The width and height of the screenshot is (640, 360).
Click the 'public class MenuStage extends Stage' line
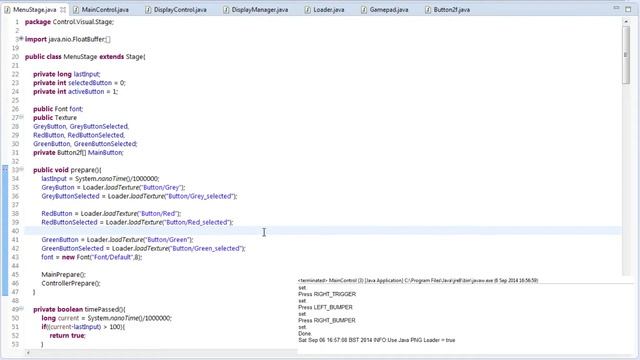(x=85, y=57)
